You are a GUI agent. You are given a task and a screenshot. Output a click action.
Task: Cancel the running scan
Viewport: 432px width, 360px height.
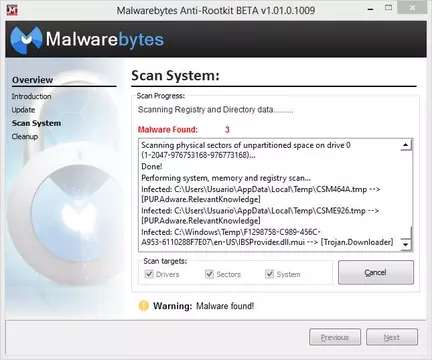pyautogui.click(x=376, y=273)
